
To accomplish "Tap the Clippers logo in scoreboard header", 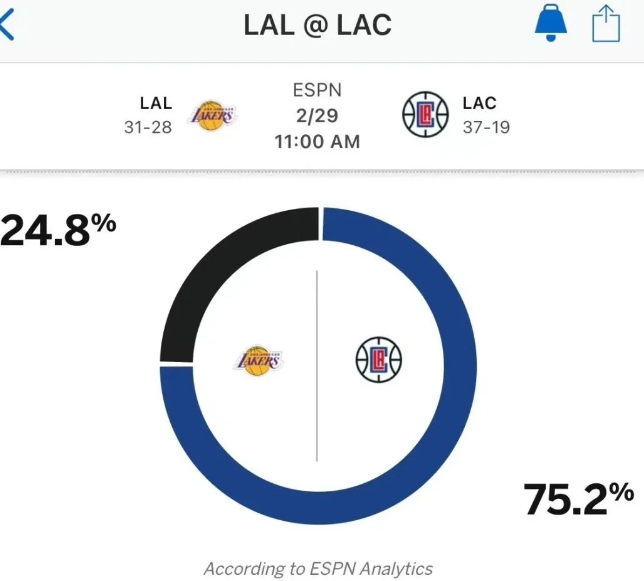I will pos(423,115).
